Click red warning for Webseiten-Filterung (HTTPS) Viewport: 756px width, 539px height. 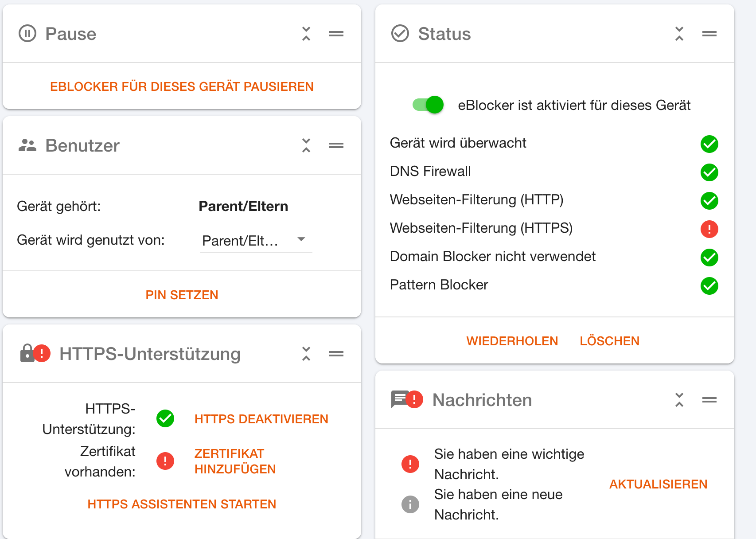click(x=709, y=229)
